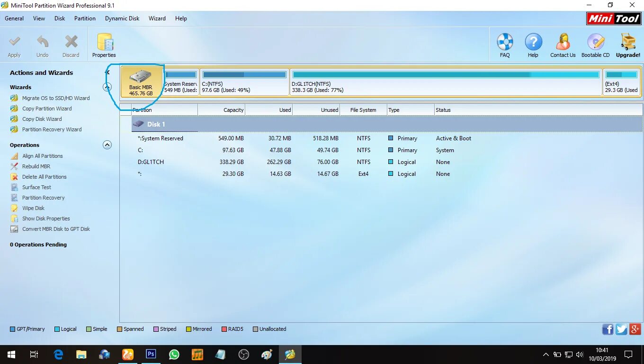644x364 pixels.
Task: Click the Unallocated legend color swatch
Action: coord(256,329)
